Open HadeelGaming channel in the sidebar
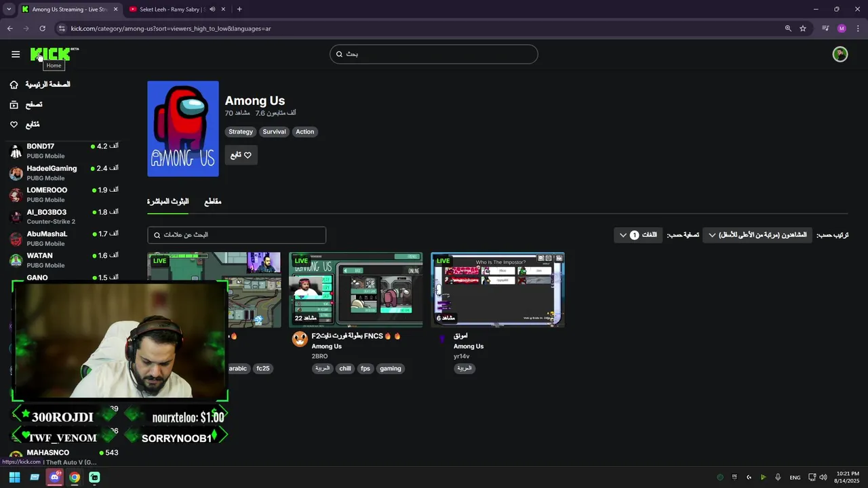Screen dimensions: 868x488 [x=64, y=173]
